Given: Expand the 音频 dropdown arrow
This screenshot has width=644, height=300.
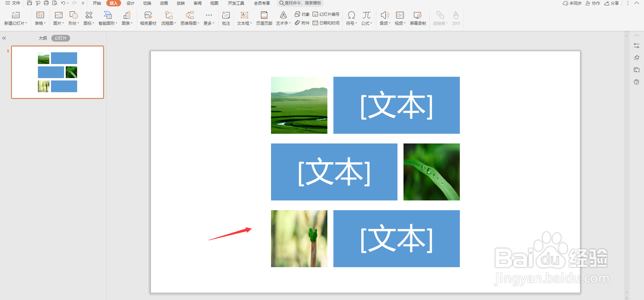Looking at the screenshot, I should [x=390, y=23].
